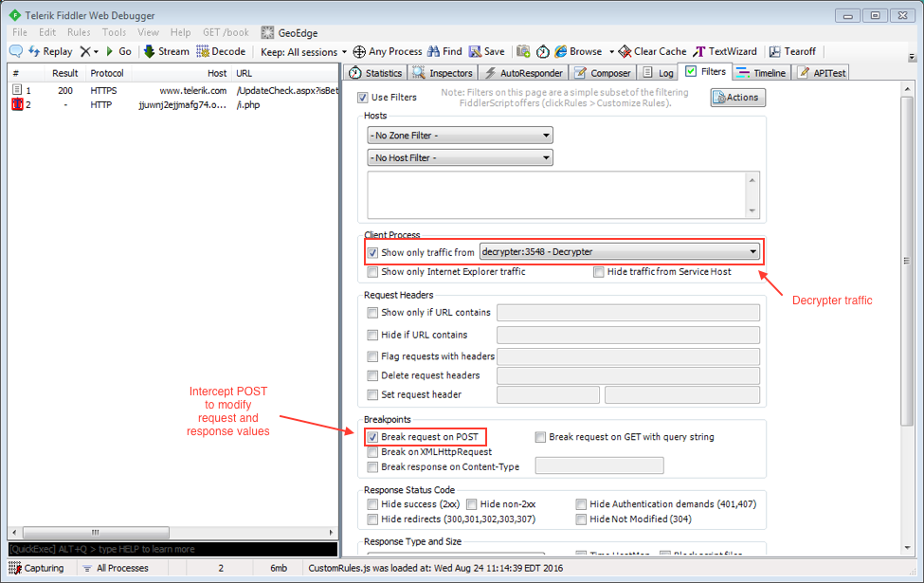Viewport: 924px width, 583px height.
Task: Click the Find binoculars icon
Action: [433, 51]
